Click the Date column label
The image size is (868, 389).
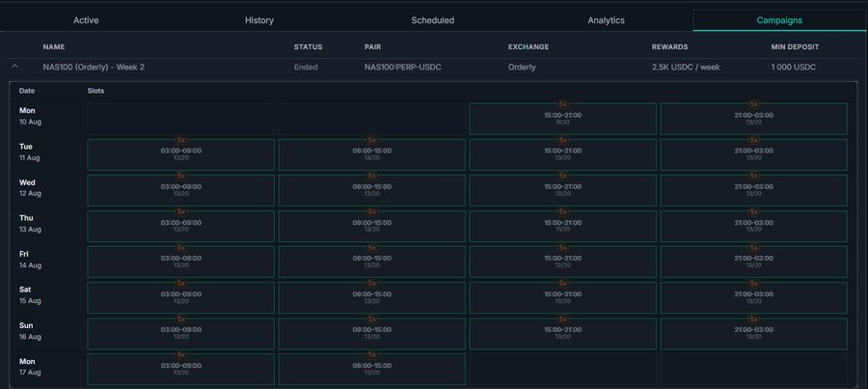[x=27, y=91]
